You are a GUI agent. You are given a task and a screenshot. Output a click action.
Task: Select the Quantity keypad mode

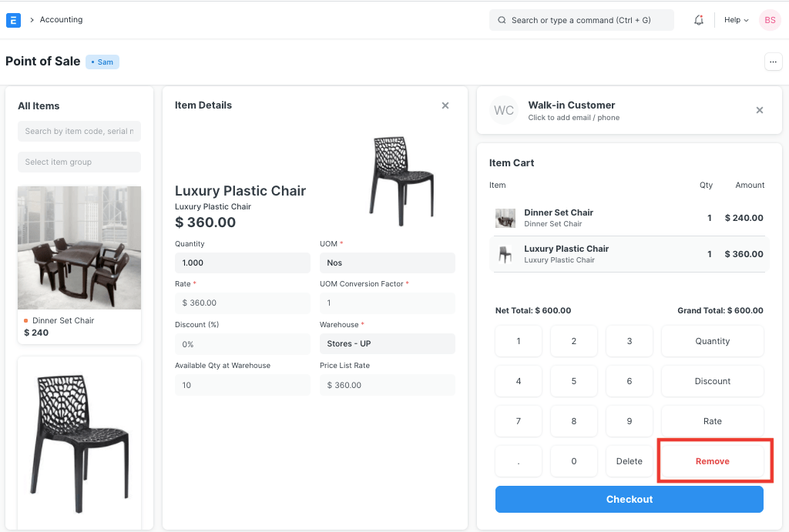click(712, 340)
